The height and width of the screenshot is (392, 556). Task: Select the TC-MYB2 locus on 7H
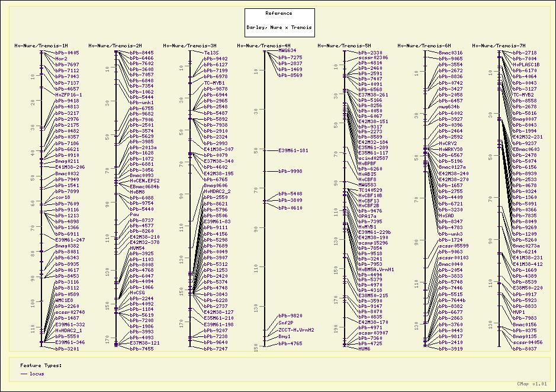tap(523, 95)
